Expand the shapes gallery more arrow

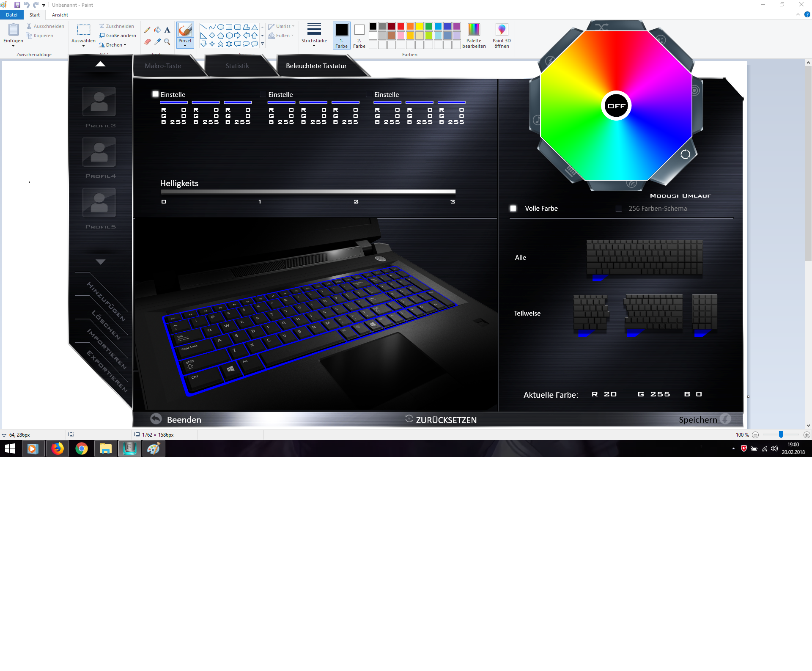(263, 44)
